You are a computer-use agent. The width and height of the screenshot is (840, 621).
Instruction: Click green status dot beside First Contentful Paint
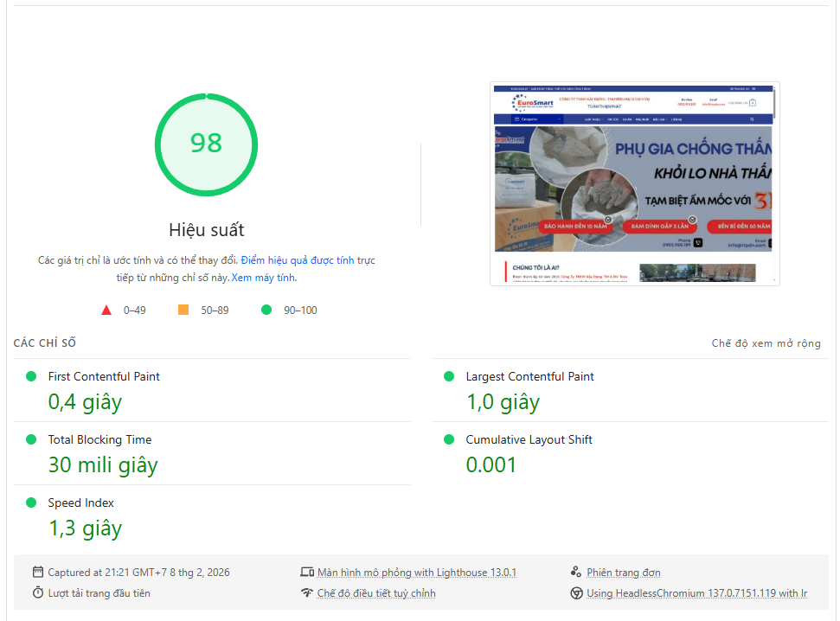click(x=31, y=376)
